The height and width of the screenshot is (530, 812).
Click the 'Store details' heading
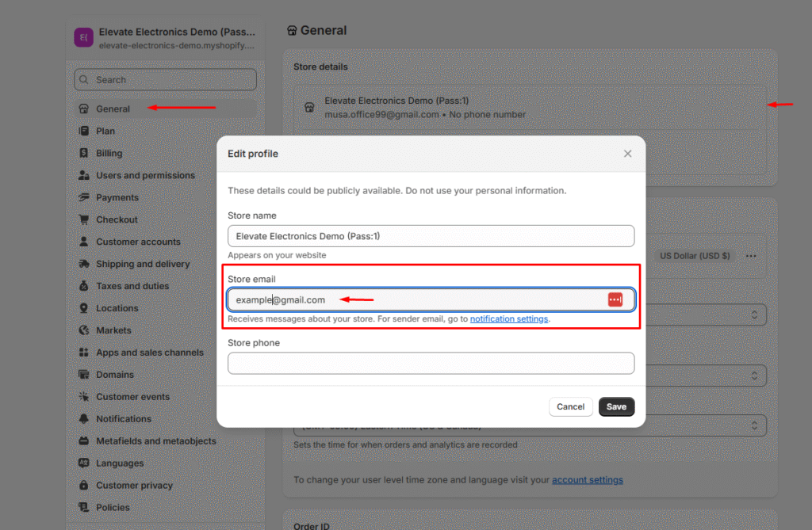pos(320,67)
